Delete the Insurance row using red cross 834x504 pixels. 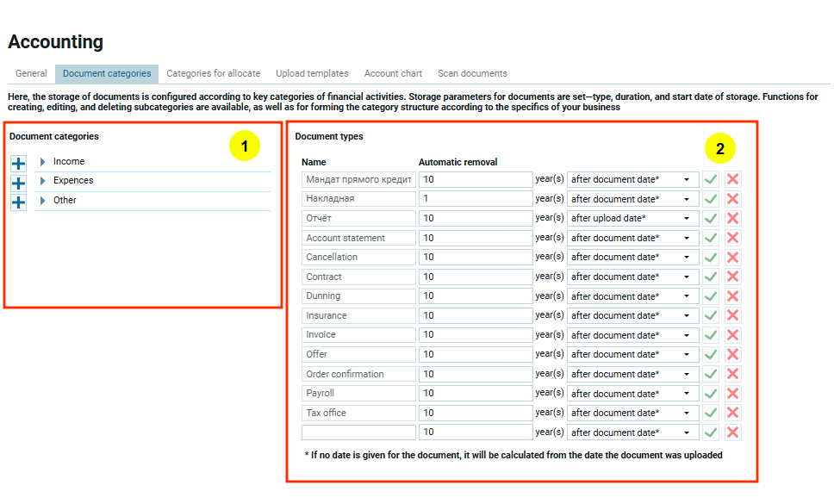tap(732, 315)
